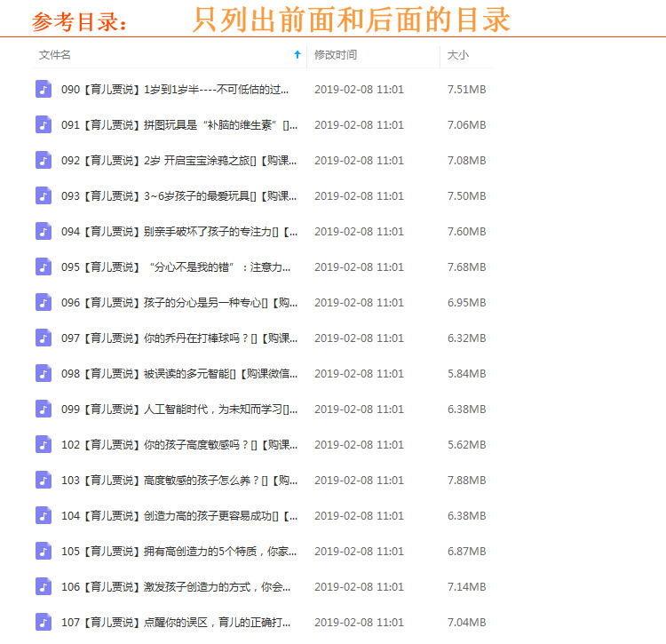Click the music icon beside file 107
666x644 pixels.
click(x=44, y=622)
